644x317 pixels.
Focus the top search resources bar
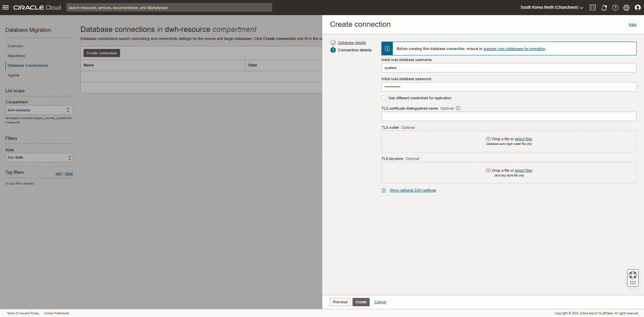169,7
